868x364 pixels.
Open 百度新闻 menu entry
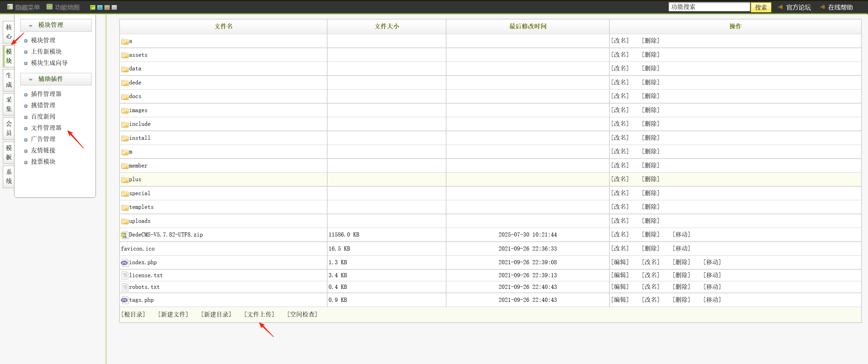coord(43,117)
